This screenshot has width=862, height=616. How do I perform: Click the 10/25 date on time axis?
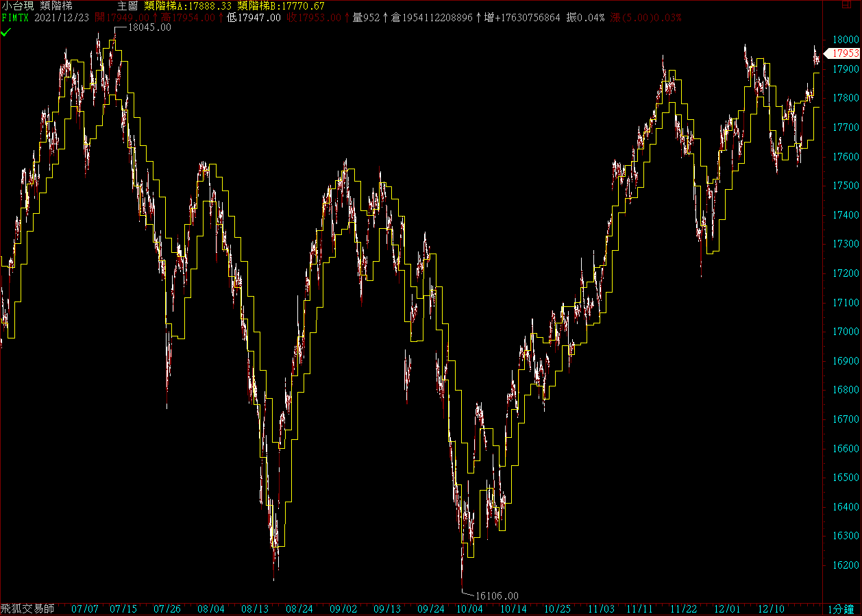click(557, 609)
